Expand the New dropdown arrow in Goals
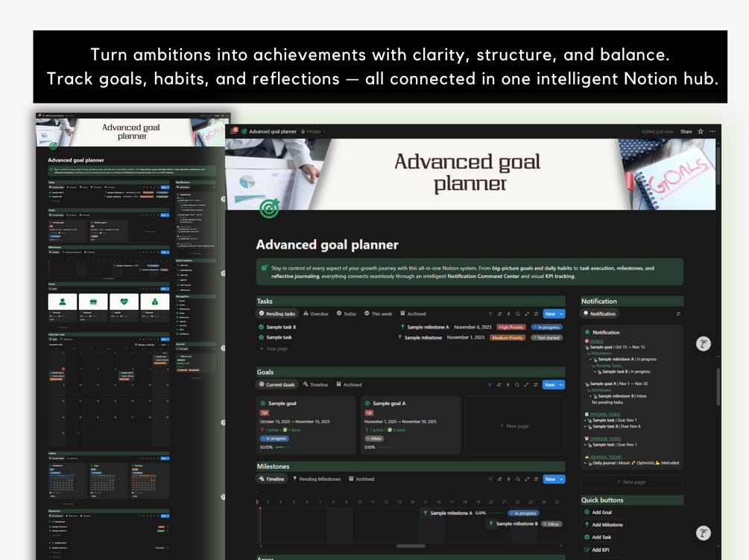749x560 pixels. tap(560, 384)
